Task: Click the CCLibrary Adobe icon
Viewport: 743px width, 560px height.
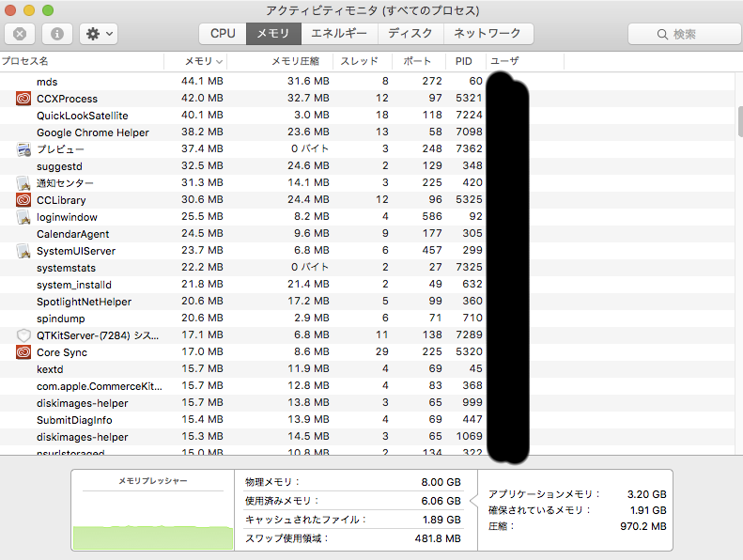Action: click(x=23, y=200)
